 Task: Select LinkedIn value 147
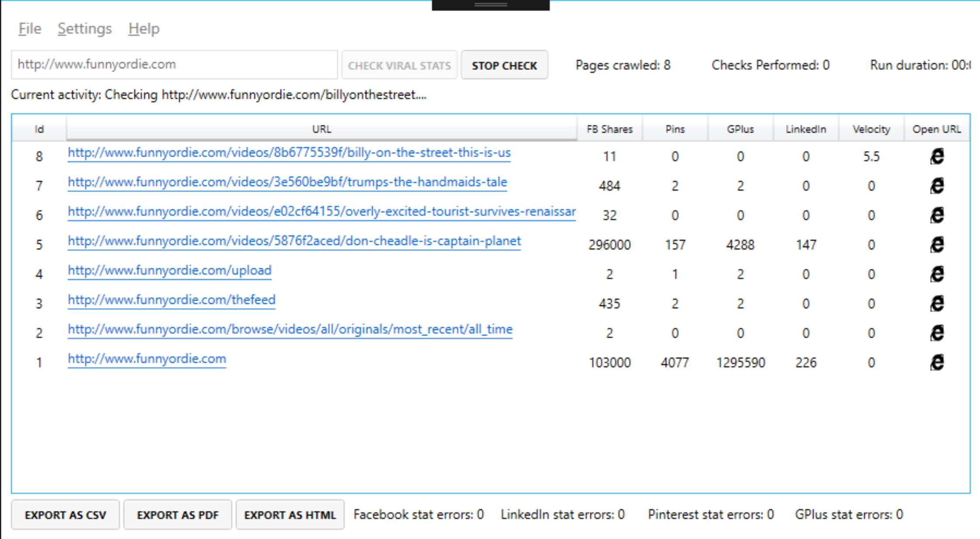[806, 245]
